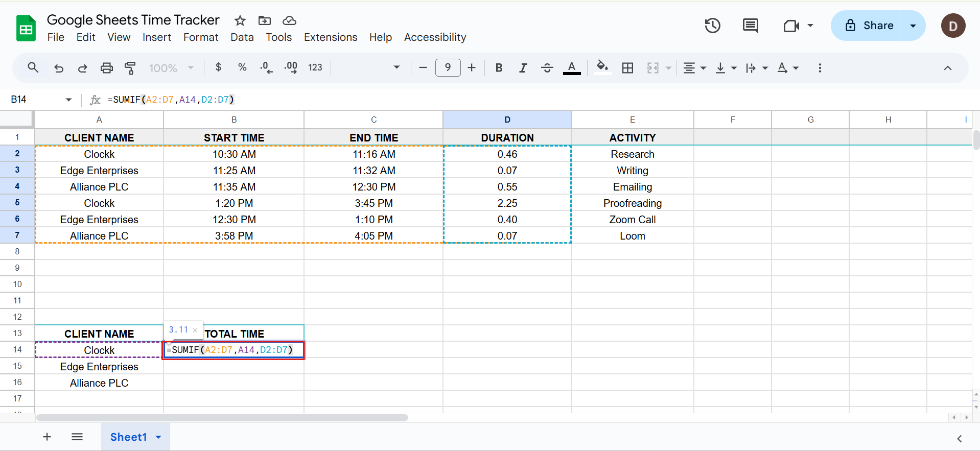Star the document title
The height and width of the screenshot is (451, 980).
pos(240,20)
